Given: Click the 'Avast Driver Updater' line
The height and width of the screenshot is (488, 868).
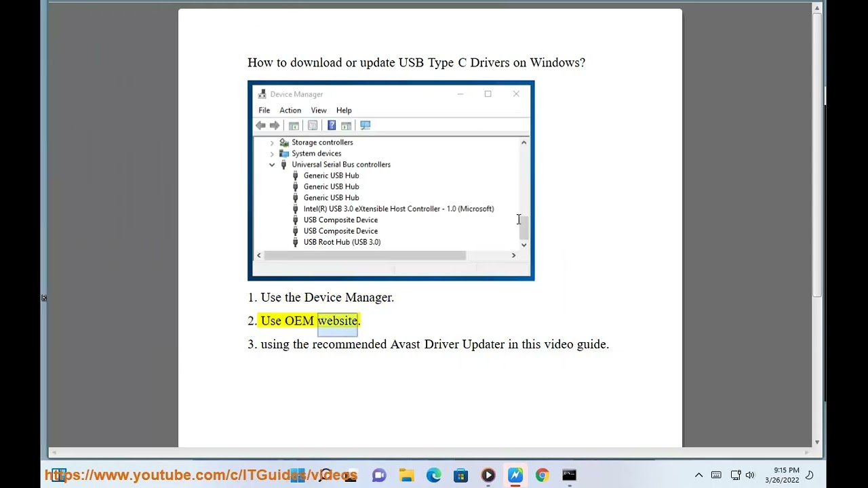Looking at the screenshot, I should pos(429,344).
